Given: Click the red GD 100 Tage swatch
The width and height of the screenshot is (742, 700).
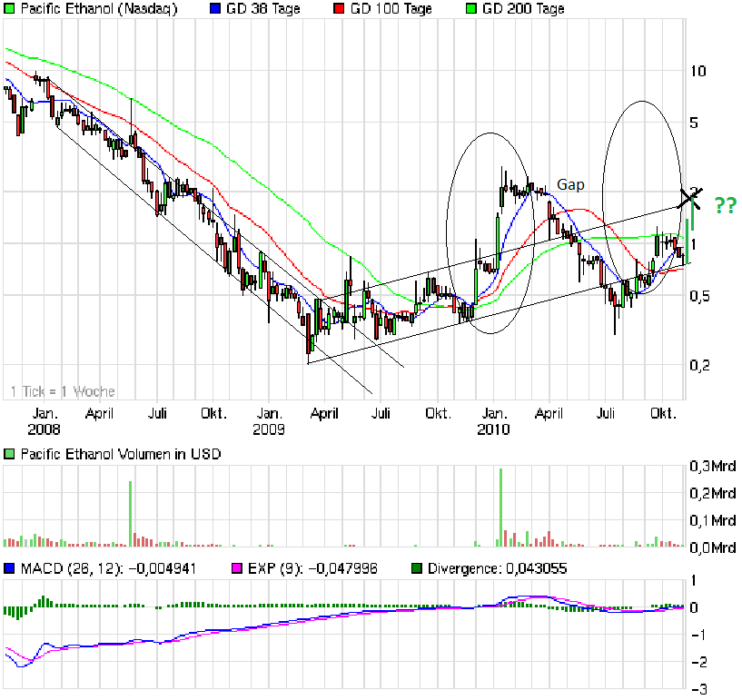Looking at the screenshot, I should tap(339, 8).
